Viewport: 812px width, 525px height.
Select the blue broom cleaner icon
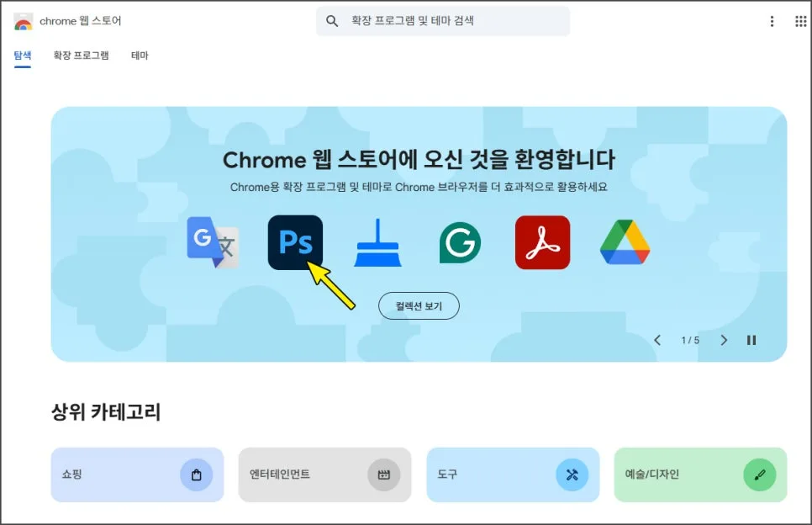[x=377, y=242]
